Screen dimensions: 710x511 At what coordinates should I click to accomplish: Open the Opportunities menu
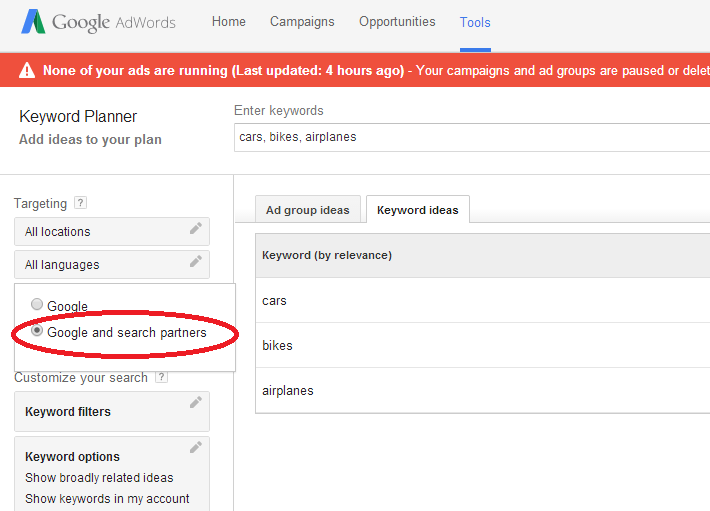(397, 22)
